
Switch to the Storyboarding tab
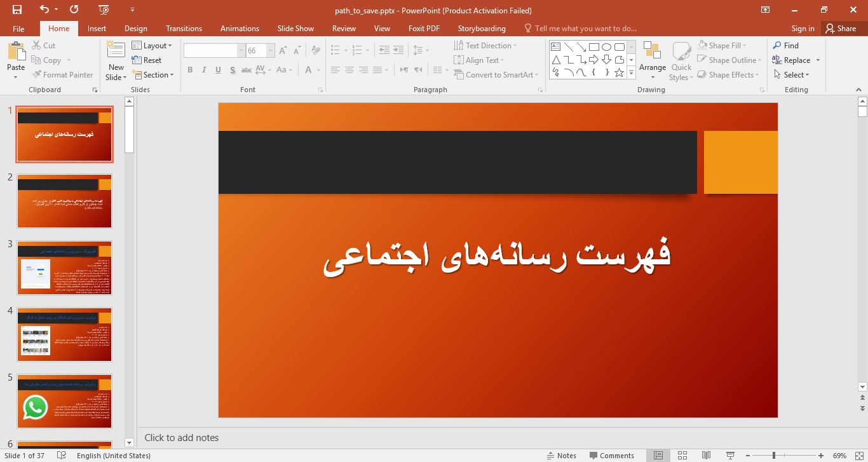(x=482, y=29)
